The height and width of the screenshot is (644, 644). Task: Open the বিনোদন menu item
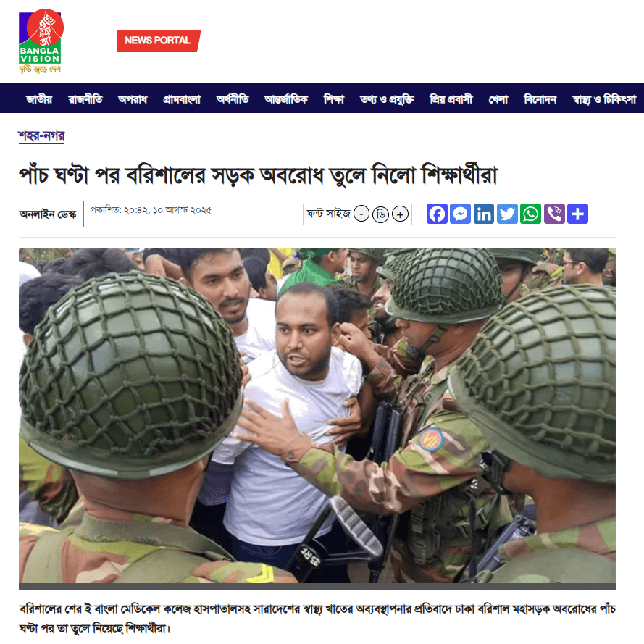(540, 99)
